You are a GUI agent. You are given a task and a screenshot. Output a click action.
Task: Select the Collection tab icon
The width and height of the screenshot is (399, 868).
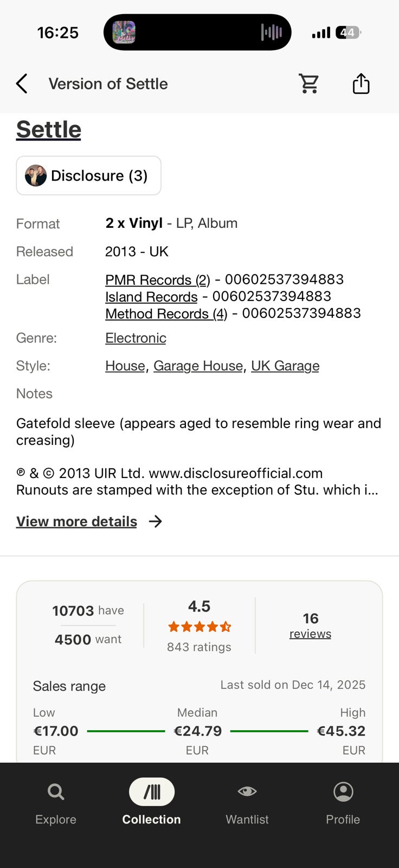tap(152, 792)
